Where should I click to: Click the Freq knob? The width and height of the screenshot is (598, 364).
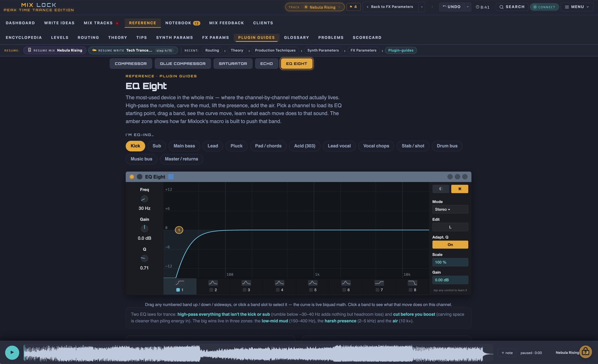(144, 199)
